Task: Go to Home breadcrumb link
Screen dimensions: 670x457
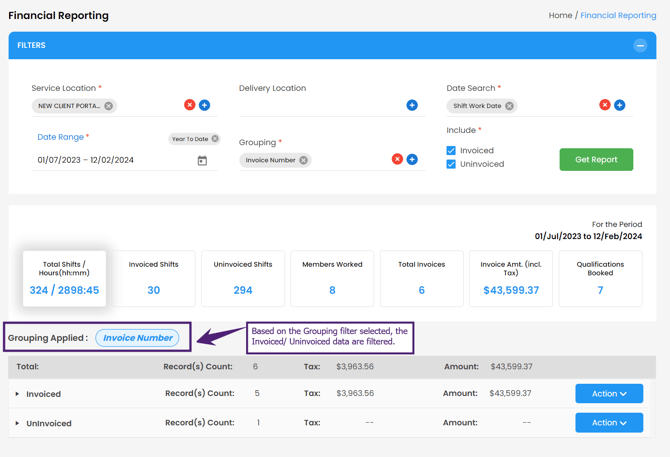Action: click(560, 15)
